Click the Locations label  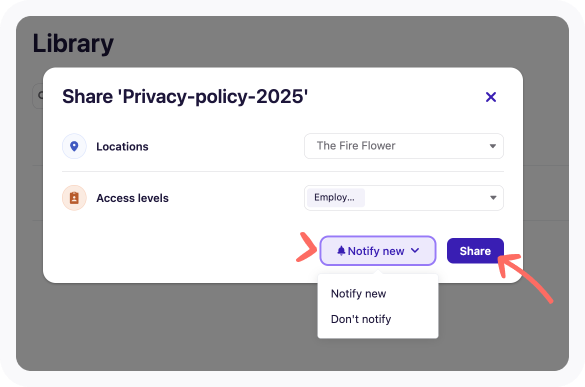click(122, 147)
